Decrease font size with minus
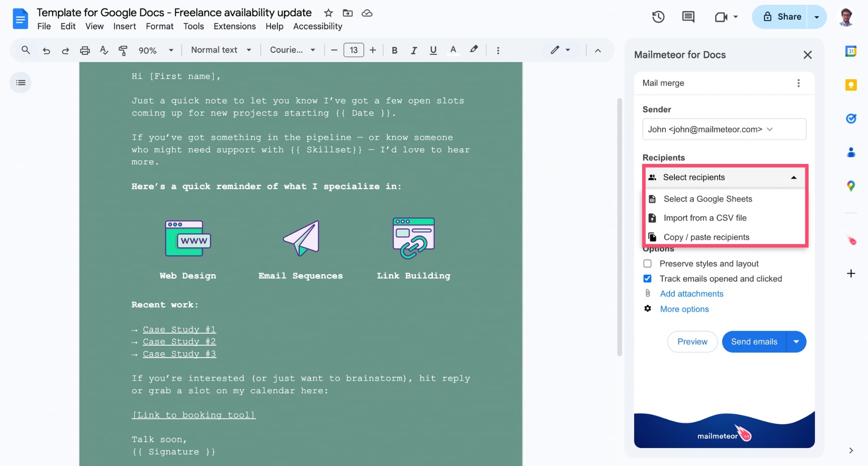This screenshot has height=466, width=868. [334, 50]
